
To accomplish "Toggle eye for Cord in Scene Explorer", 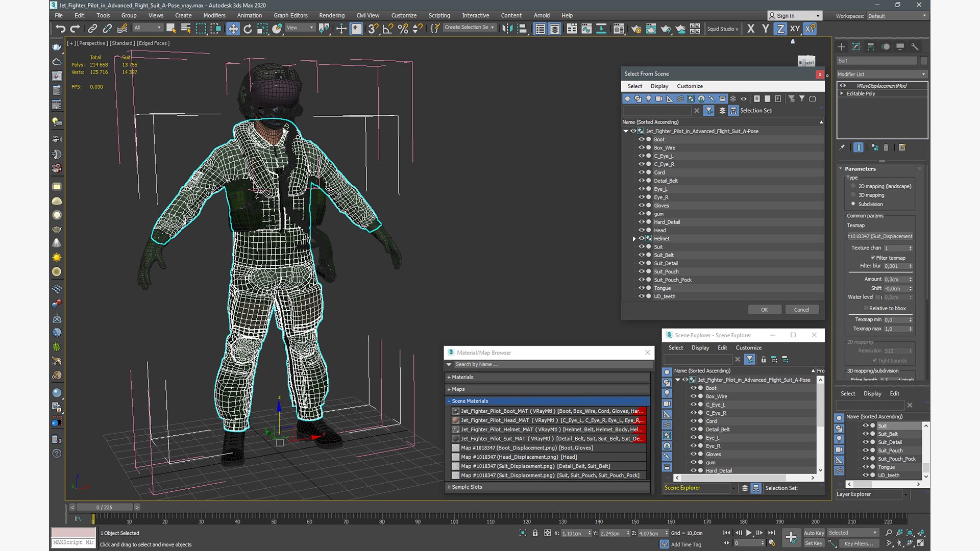I will click(694, 421).
